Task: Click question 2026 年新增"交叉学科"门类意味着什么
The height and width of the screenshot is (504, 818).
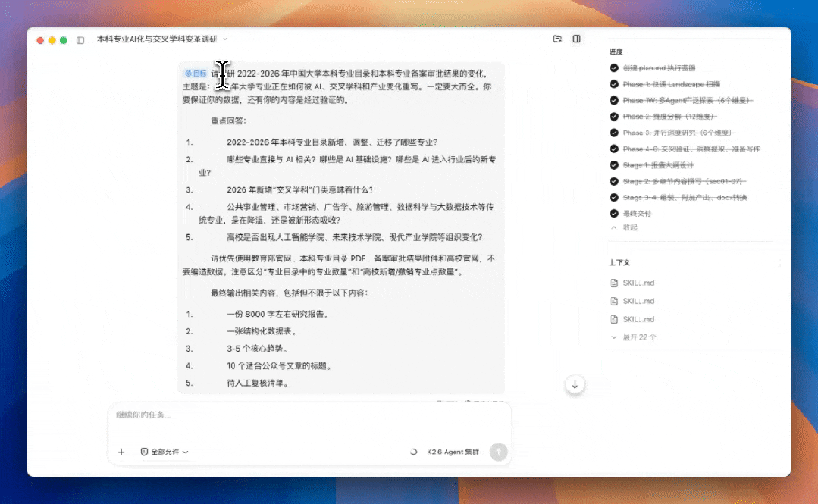Action: pyautogui.click(x=300, y=190)
